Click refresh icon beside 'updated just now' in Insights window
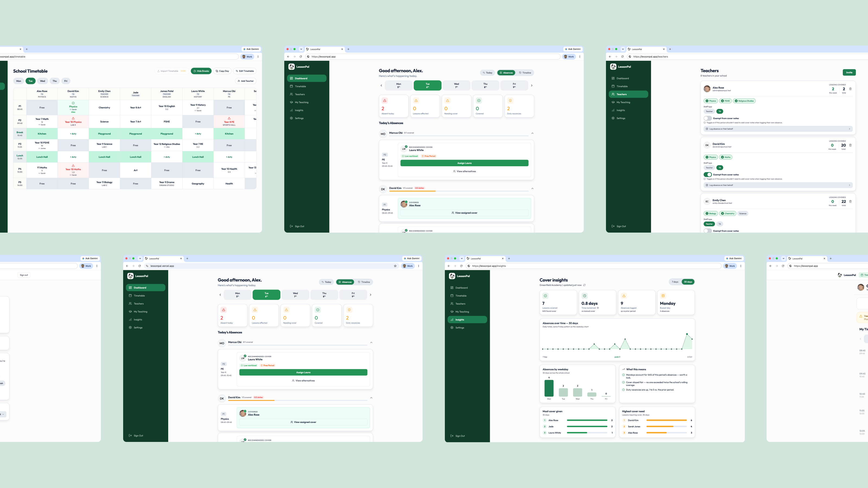 click(x=584, y=285)
